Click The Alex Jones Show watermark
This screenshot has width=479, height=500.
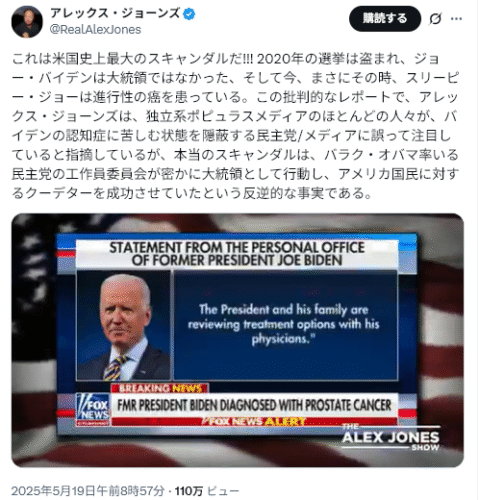391,438
